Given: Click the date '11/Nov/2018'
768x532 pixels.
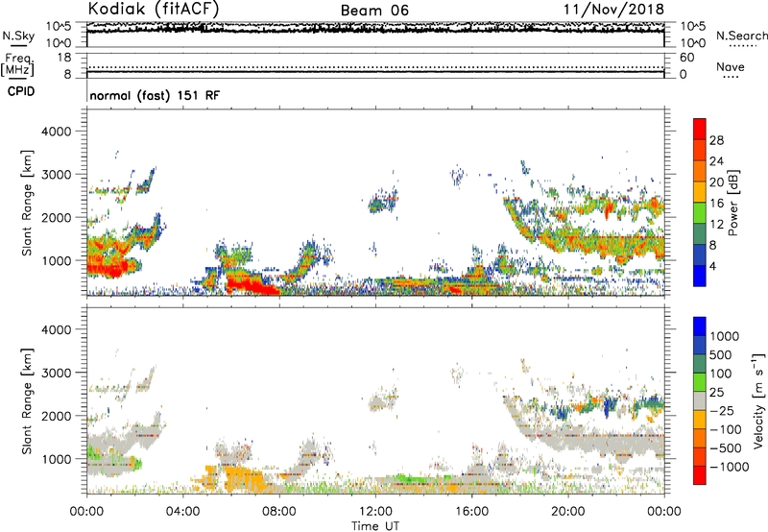Looking at the screenshot, I should tap(613, 9).
